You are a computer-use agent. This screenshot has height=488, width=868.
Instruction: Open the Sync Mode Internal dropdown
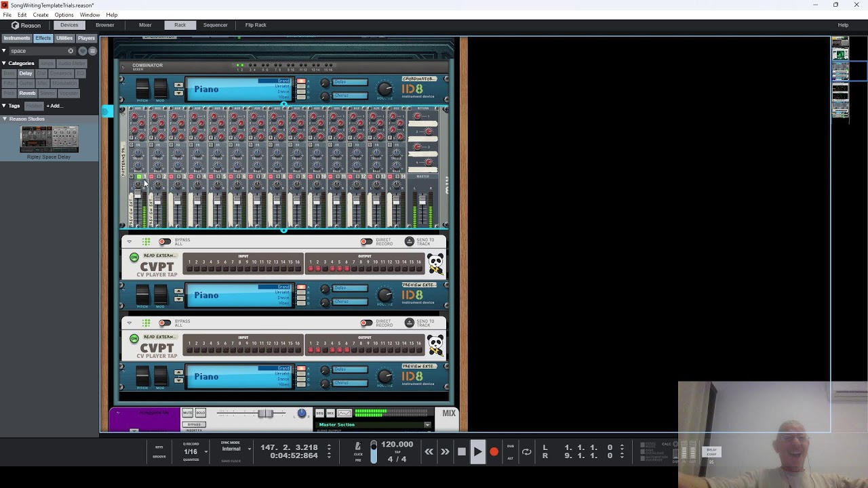pos(249,449)
